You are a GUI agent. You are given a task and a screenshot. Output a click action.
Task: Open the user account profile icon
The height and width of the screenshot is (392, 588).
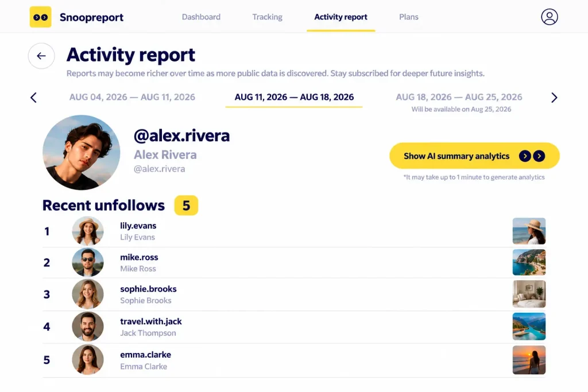pyautogui.click(x=550, y=17)
